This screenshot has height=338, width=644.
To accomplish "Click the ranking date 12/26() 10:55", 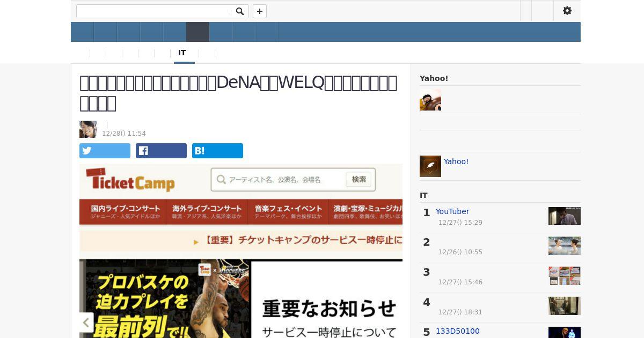I will click(460, 252).
